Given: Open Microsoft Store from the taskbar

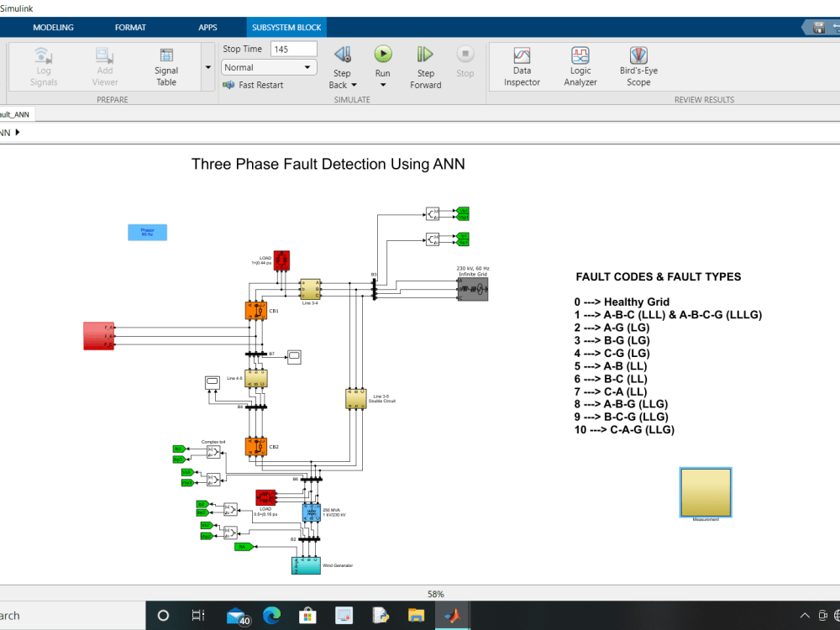Looking at the screenshot, I should pyautogui.click(x=307, y=616).
